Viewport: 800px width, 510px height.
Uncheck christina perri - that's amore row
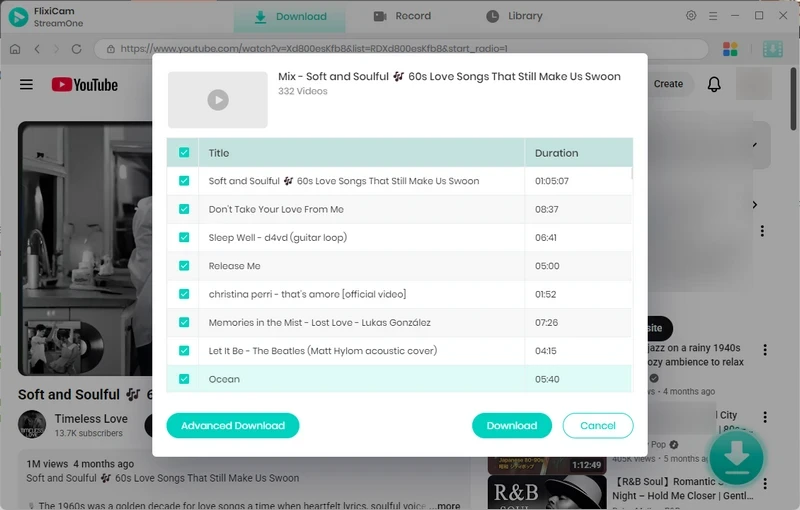coord(184,294)
